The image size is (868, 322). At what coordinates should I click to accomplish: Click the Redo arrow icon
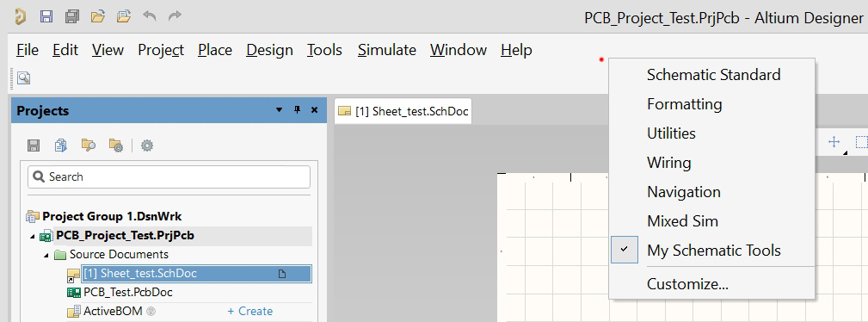[175, 15]
